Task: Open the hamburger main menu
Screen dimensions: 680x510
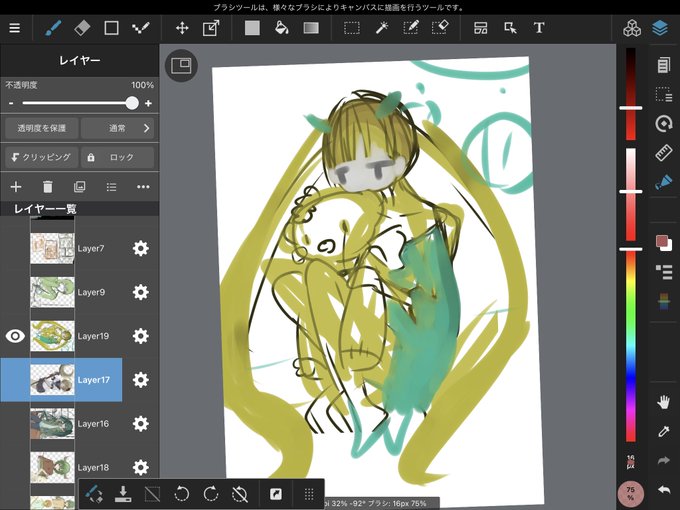Action: (15, 28)
